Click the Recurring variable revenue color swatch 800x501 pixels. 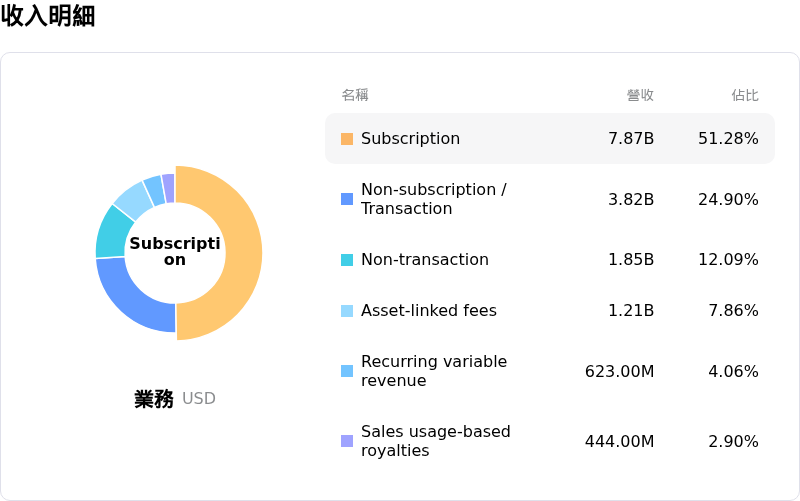(x=347, y=371)
